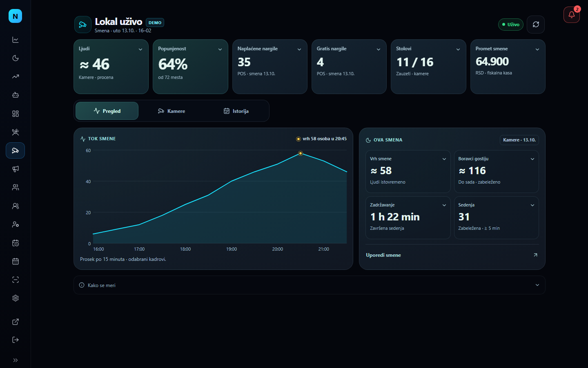Open the trending-up arrow sidebar icon
Image resolution: width=588 pixels, height=368 pixels.
tap(16, 76)
